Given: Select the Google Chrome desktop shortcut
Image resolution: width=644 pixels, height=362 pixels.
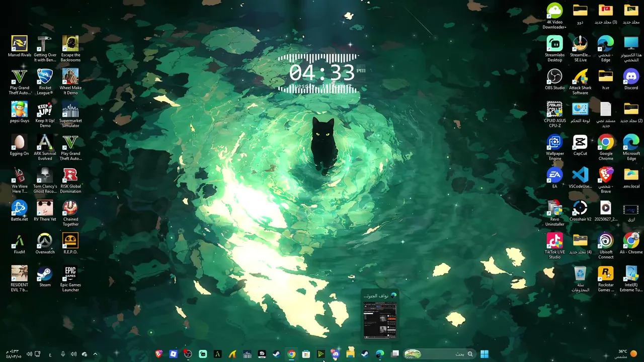Looking at the screenshot, I should [606, 147].
